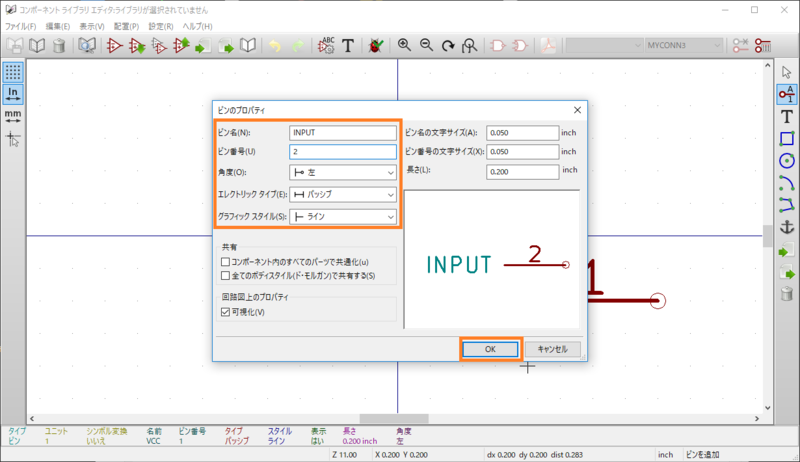Click redo arrow in toolbar
This screenshot has height=462, width=800.
click(297, 46)
